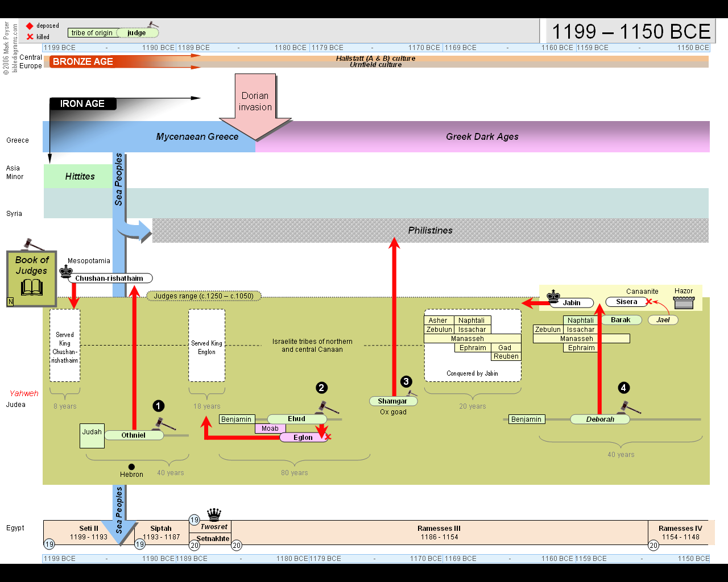Click numbered marker 2 above Ehud
This screenshot has width=728, height=582.
click(x=321, y=388)
